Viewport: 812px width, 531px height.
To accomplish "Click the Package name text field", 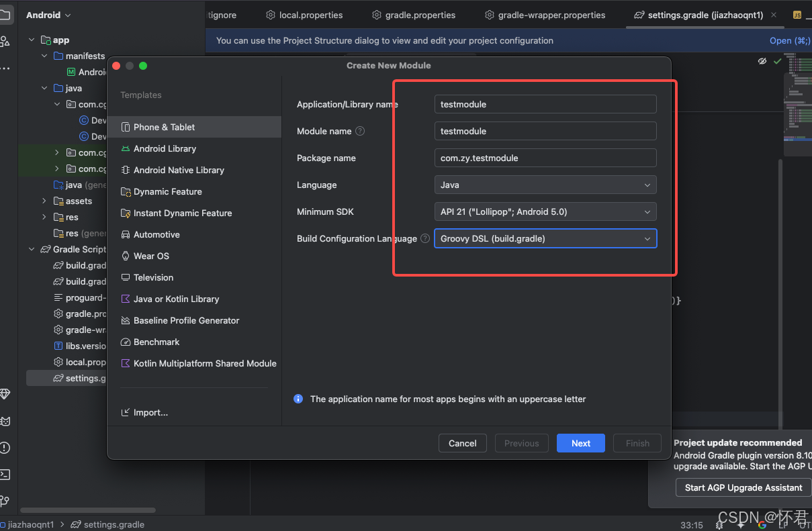I will point(545,158).
